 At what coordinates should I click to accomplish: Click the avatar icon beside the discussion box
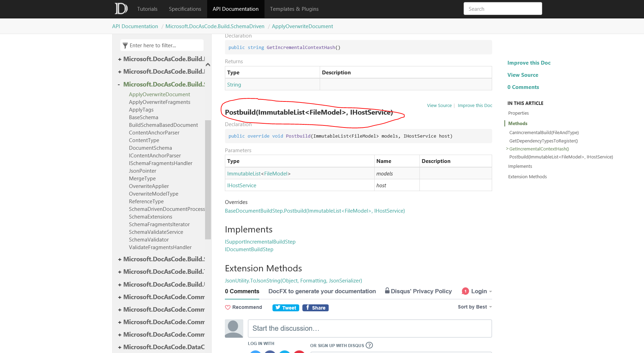click(x=234, y=328)
